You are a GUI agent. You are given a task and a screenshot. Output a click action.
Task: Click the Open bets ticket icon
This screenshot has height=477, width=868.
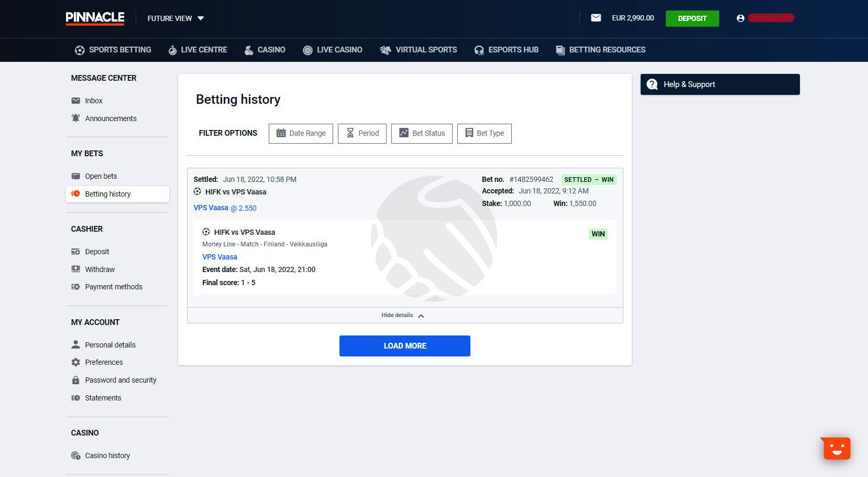click(75, 176)
